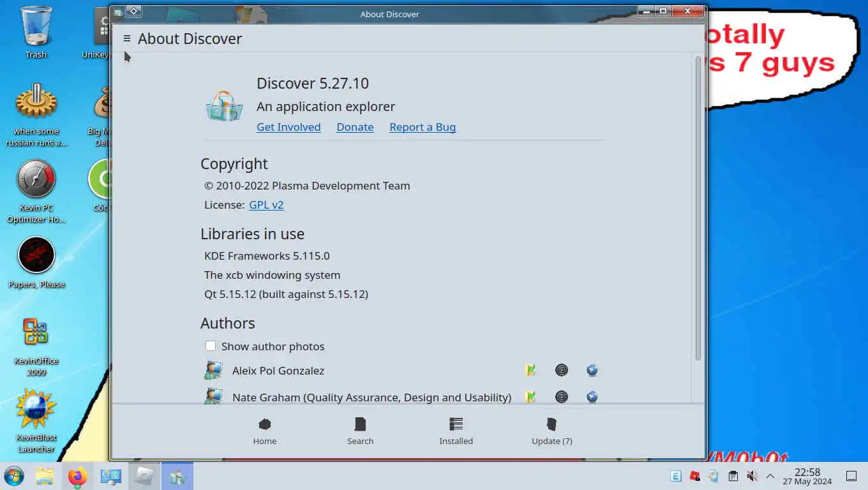Image resolution: width=868 pixels, height=490 pixels.
Task: Go to the Home tab in Discover
Action: 265,431
